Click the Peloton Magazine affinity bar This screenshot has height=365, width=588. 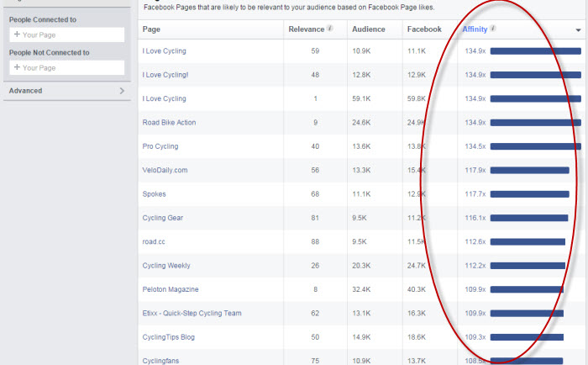coord(527,289)
